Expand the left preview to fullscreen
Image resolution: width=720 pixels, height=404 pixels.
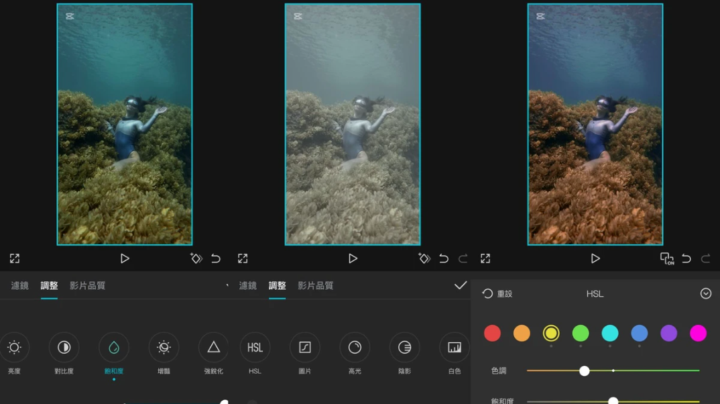[15, 258]
